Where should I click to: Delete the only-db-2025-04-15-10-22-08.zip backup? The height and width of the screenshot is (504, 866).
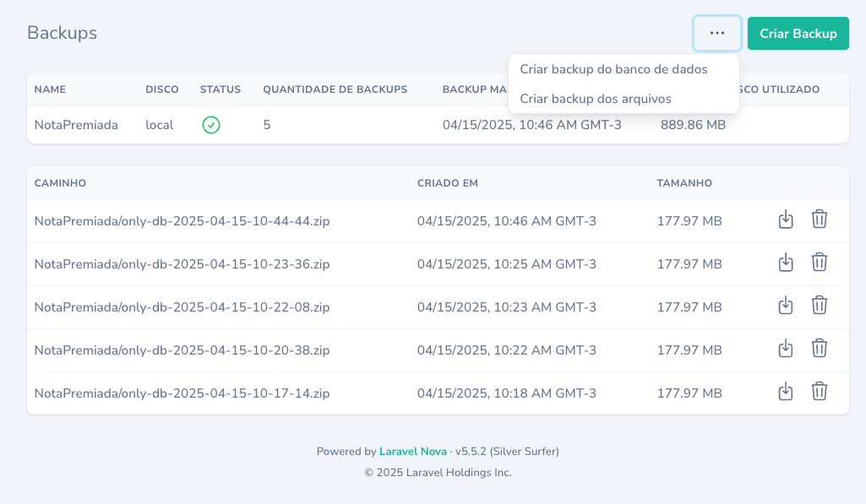point(819,306)
